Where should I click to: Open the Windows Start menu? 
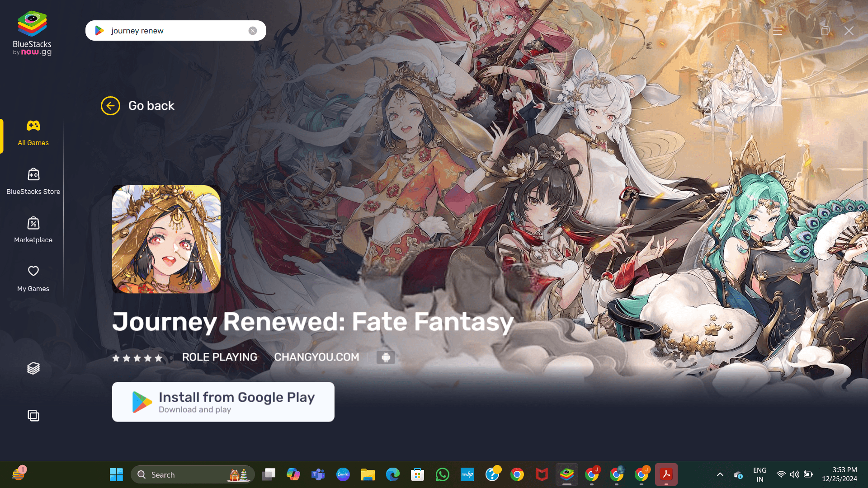pyautogui.click(x=116, y=474)
